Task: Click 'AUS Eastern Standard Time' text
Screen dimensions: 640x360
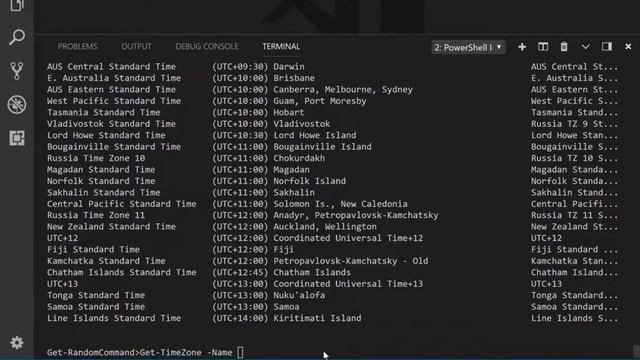Action: [x=111, y=89]
